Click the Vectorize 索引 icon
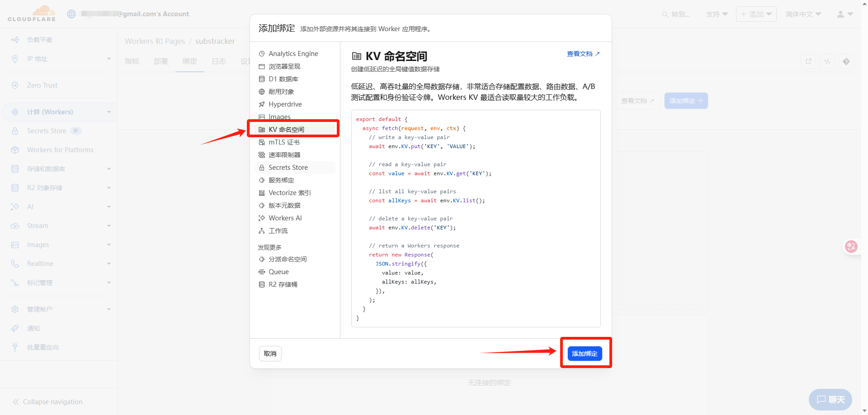 262,193
